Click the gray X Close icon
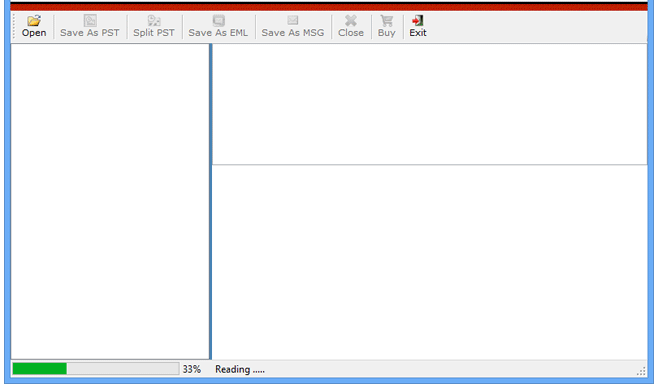 (351, 20)
